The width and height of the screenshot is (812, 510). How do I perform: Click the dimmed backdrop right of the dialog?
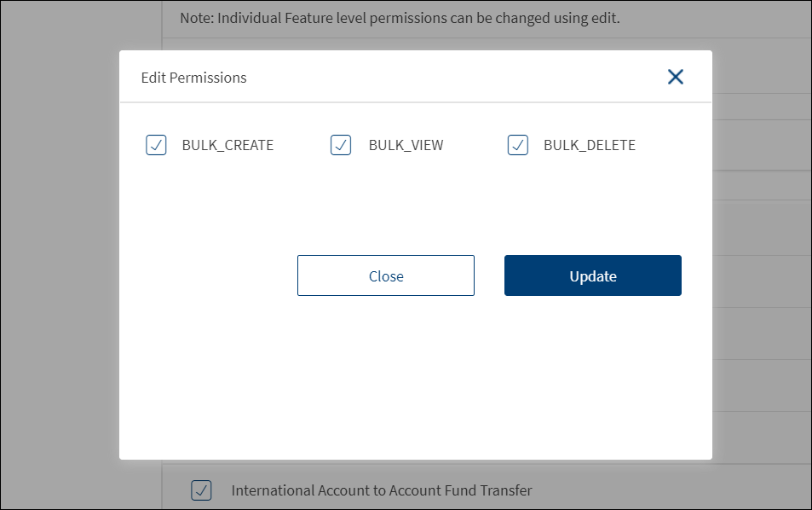point(761,256)
